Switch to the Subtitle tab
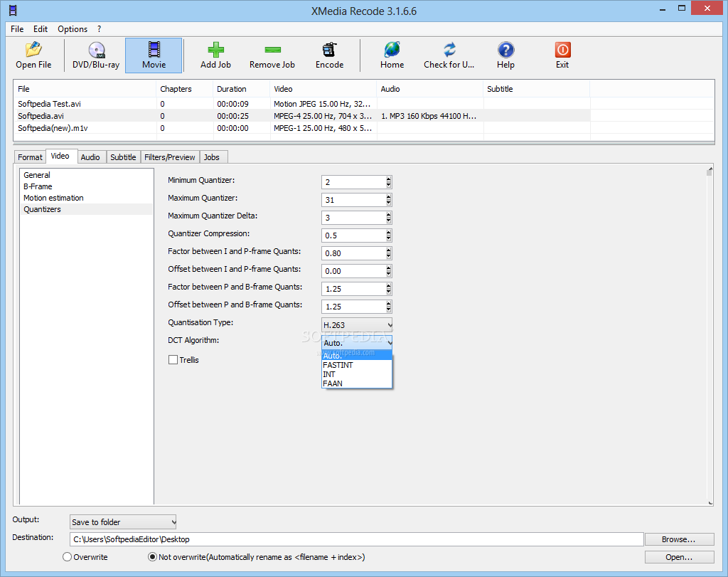728x577 pixels. [123, 157]
